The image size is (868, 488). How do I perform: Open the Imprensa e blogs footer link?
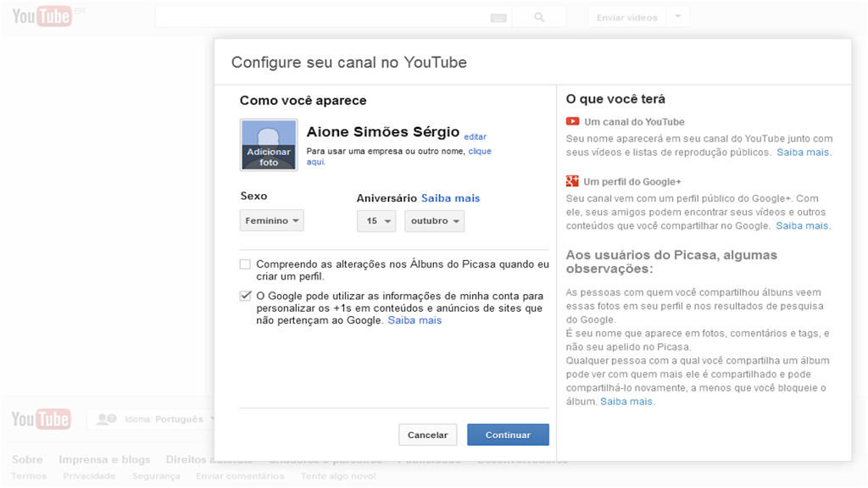pyautogui.click(x=104, y=459)
